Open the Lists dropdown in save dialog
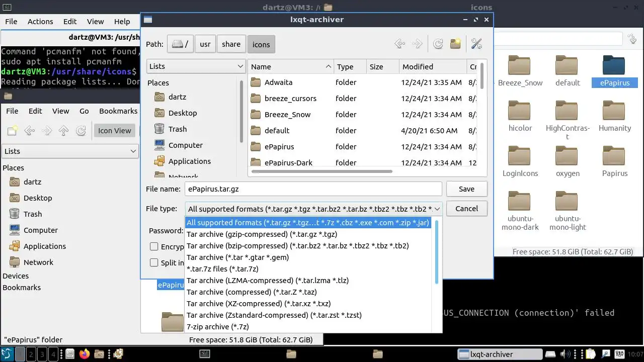Image resolution: width=644 pixels, height=362 pixels. coord(196,66)
